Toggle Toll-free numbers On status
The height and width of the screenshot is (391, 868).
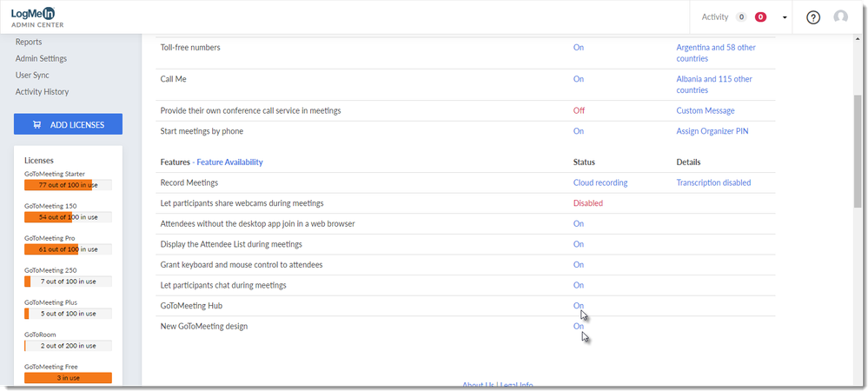[579, 48]
